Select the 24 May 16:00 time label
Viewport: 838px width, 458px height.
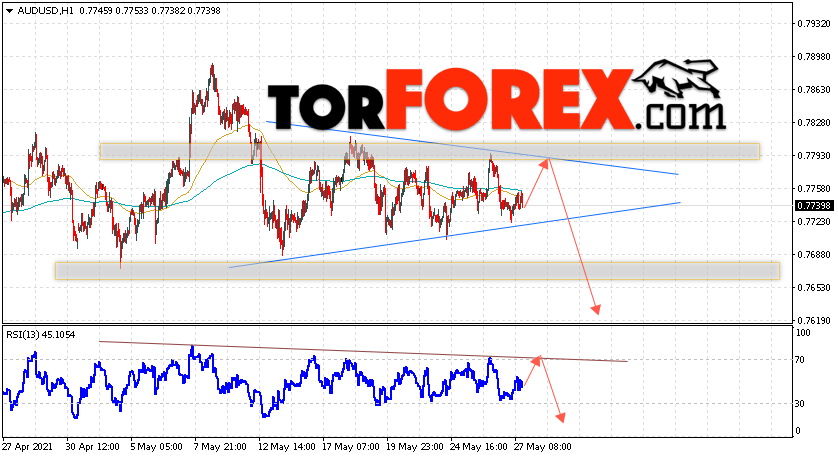[478, 447]
